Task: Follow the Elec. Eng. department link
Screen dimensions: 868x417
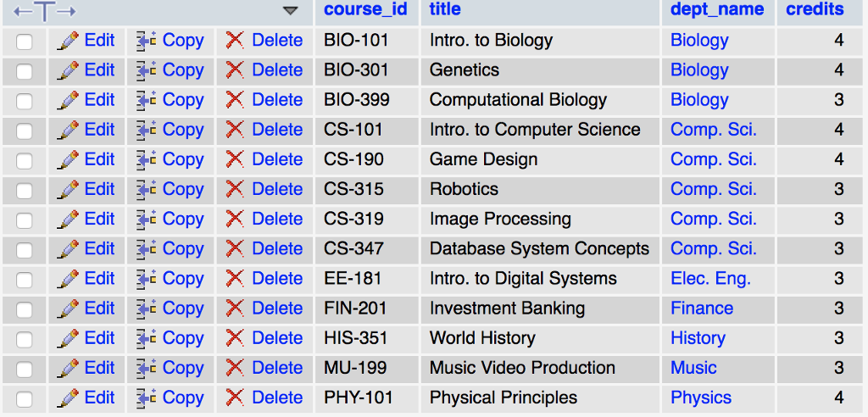Action: pyautogui.click(x=711, y=279)
